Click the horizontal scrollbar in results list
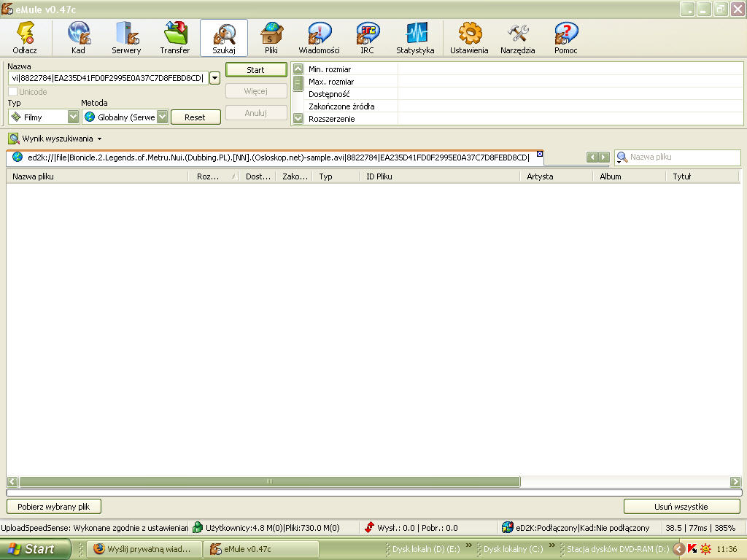 (x=270, y=481)
